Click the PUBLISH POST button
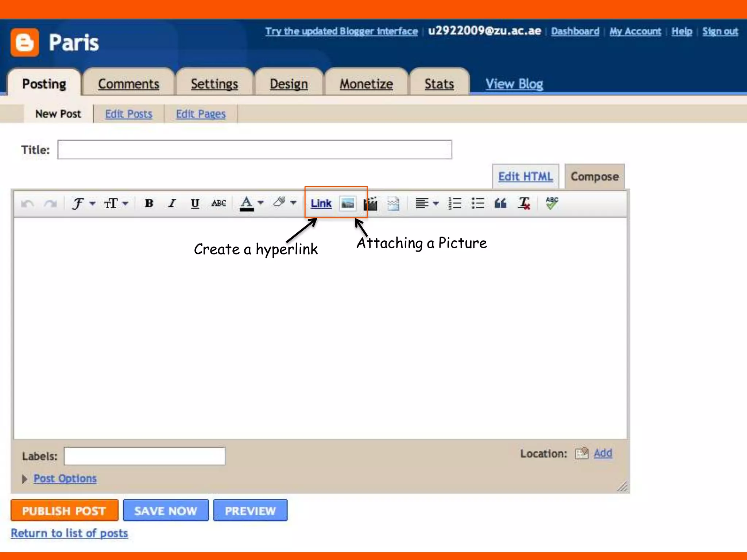The width and height of the screenshot is (747, 560). click(65, 510)
